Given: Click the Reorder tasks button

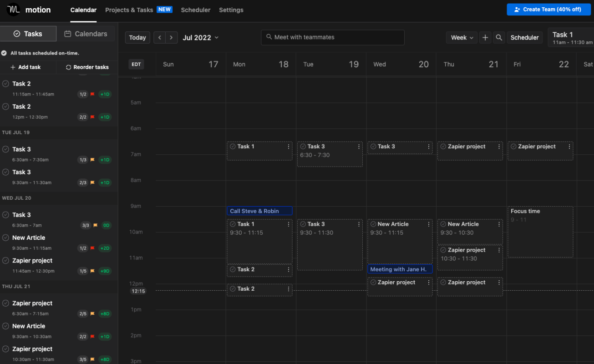Looking at the screenshot, I should [87, 67].
